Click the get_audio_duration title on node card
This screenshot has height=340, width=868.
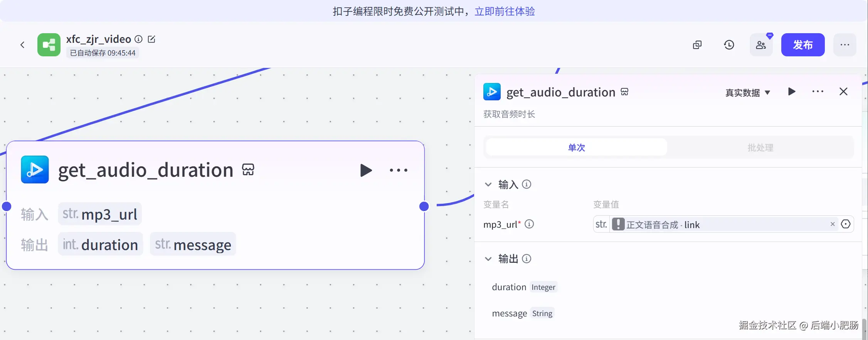146,170
